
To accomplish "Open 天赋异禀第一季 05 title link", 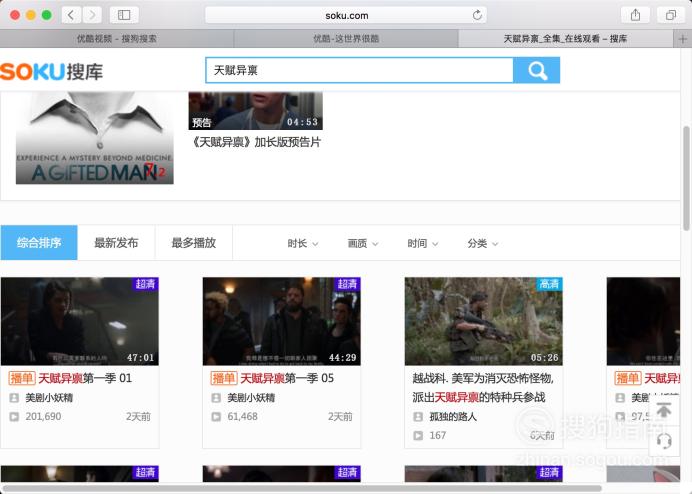I will pyautogui.click(x=287, y=378).
